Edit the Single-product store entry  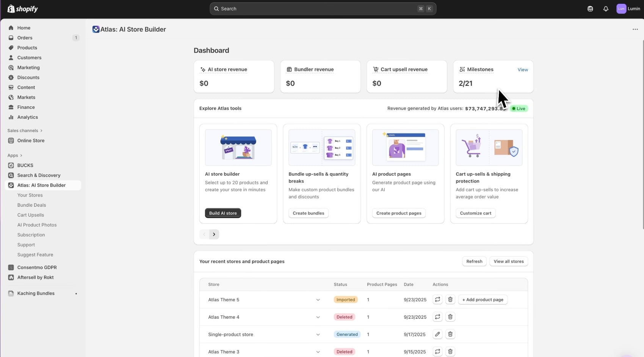[437, 334]
